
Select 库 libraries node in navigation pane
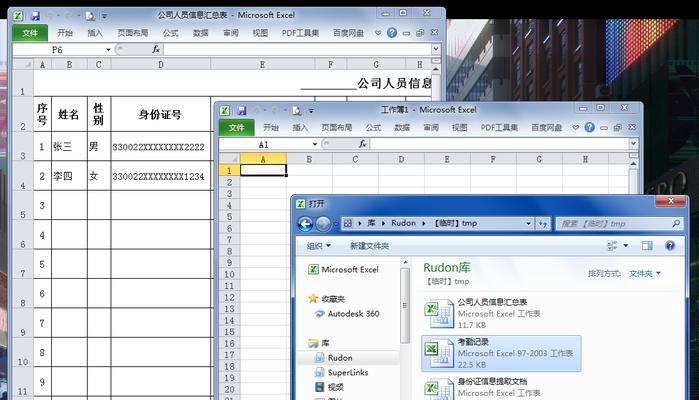tap(319, 343)
